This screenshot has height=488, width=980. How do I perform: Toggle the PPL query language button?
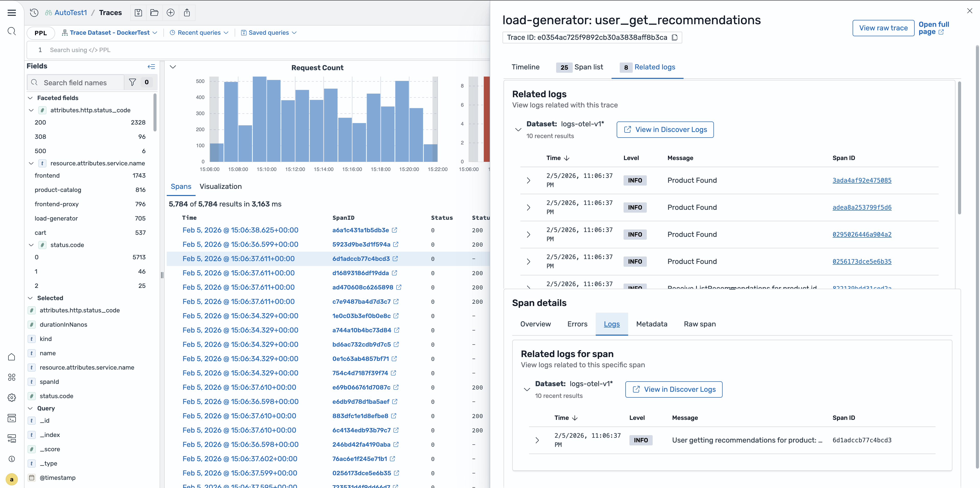point(41,33)
